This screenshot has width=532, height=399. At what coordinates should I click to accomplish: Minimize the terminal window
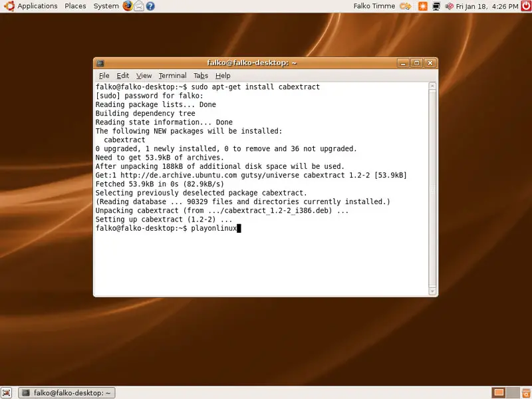pyautogui.click(x=403, y=63)
